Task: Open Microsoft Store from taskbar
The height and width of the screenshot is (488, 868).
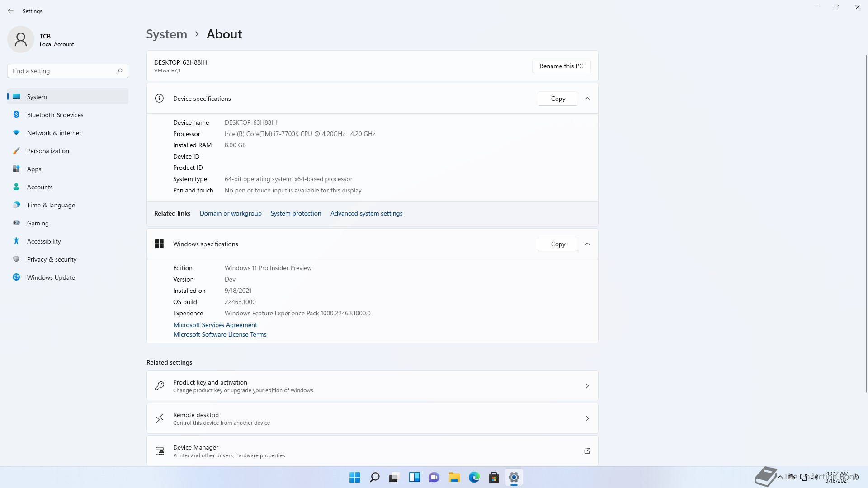Action: tap(494, 477)
